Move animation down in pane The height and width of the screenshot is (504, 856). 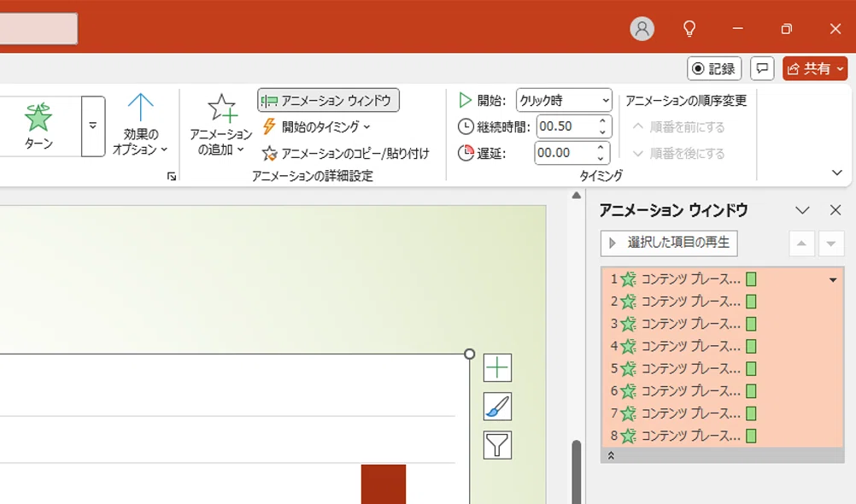point(831,243)
